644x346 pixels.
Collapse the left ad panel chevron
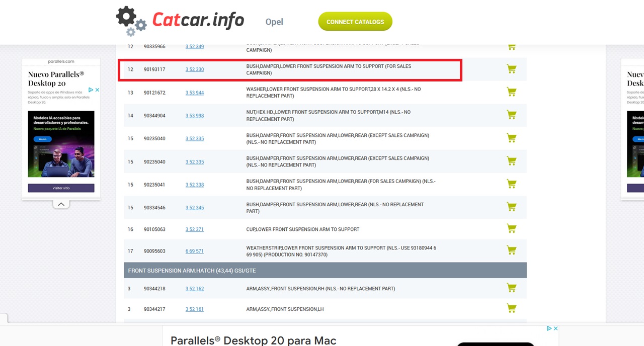pos(61,204)
